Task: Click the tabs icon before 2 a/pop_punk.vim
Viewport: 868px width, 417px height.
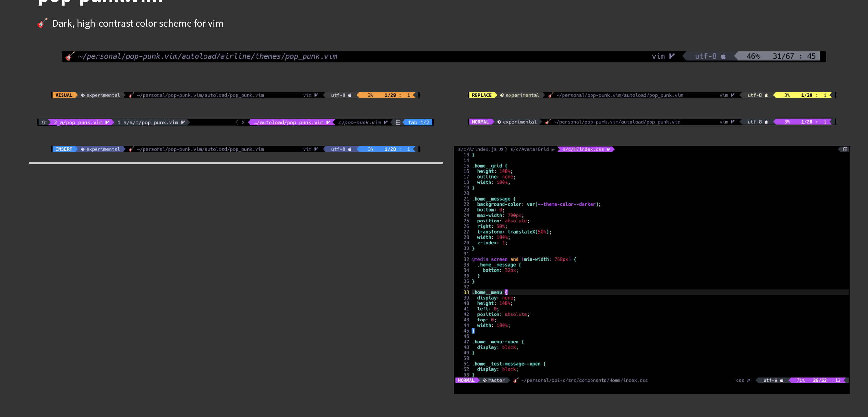Action: pyautogui.click(x=44, y=122)
